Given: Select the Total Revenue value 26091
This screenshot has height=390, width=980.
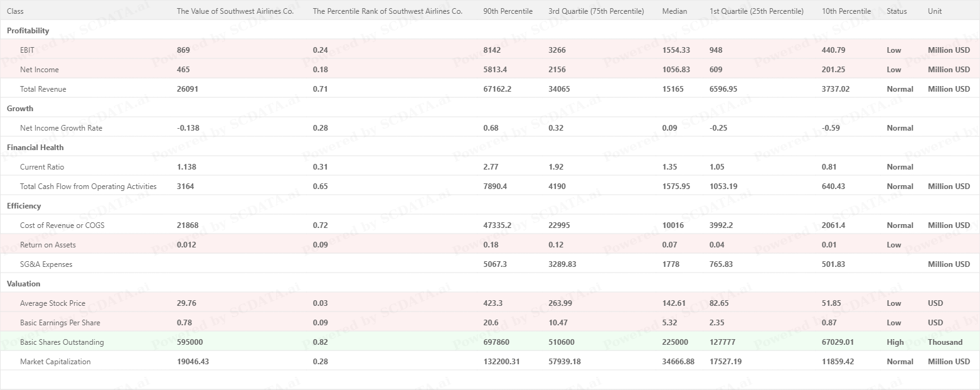Looking at the screenshot, I should pyautogui.click(x=188, y=89).
